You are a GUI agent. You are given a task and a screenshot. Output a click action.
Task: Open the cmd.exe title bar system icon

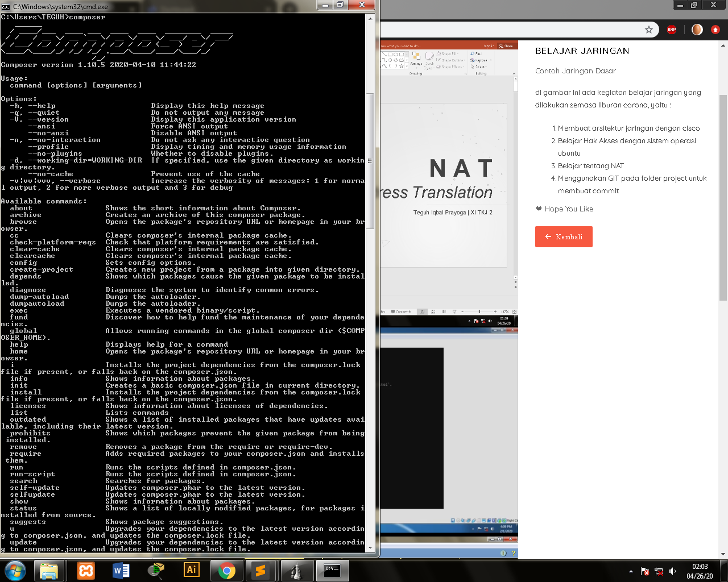coord(6,6)
